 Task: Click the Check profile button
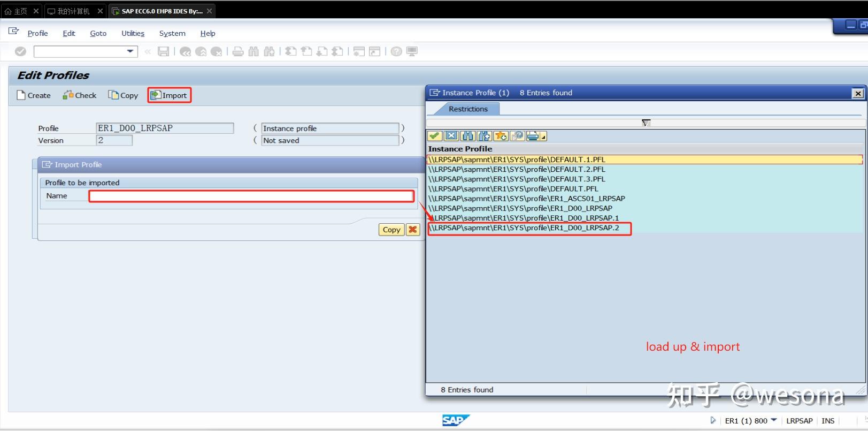80,95
